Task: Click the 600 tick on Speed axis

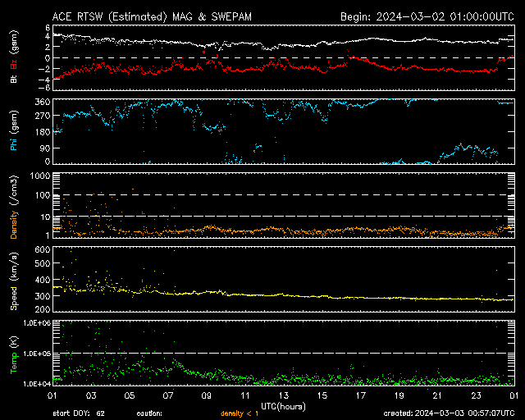Action: pos(43,249)
